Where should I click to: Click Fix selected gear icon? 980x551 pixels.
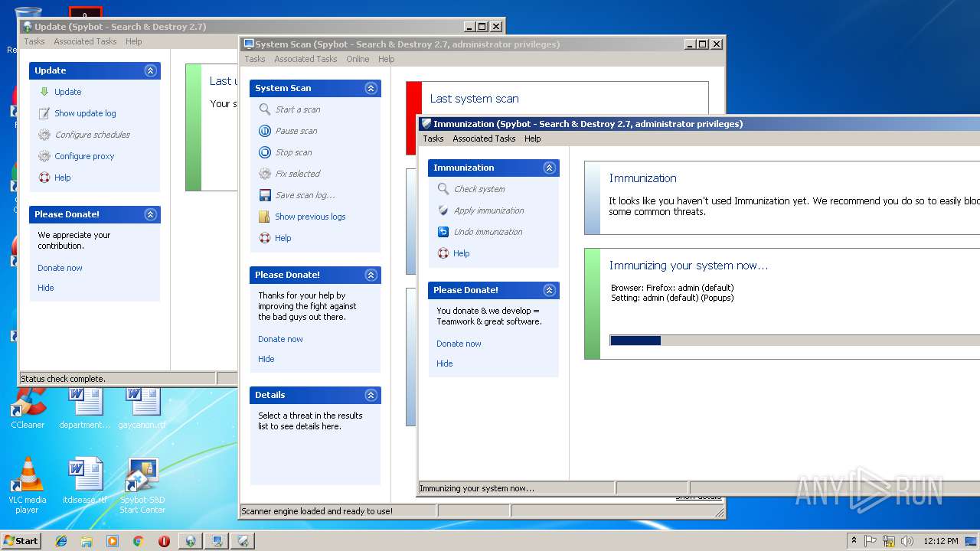pos(265,174)
